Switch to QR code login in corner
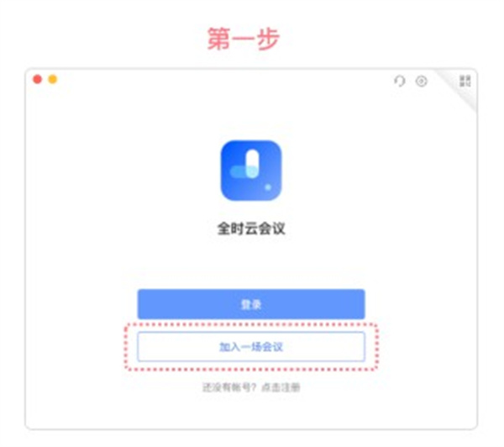Image resolution: width=504 pixels, height=447 pixels. (x=465, y=81)
